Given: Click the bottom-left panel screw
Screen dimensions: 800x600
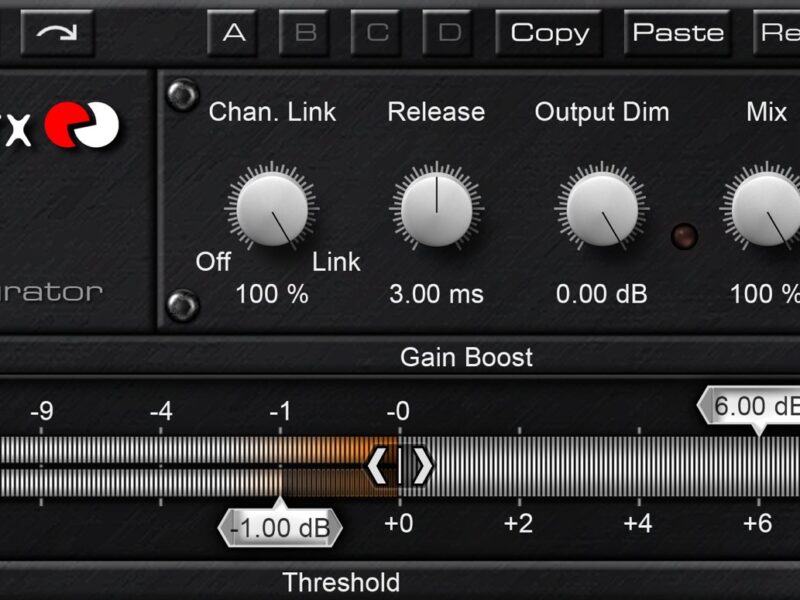Looking at the screenshot, I should pyautogui.click(x=182, y=305).
